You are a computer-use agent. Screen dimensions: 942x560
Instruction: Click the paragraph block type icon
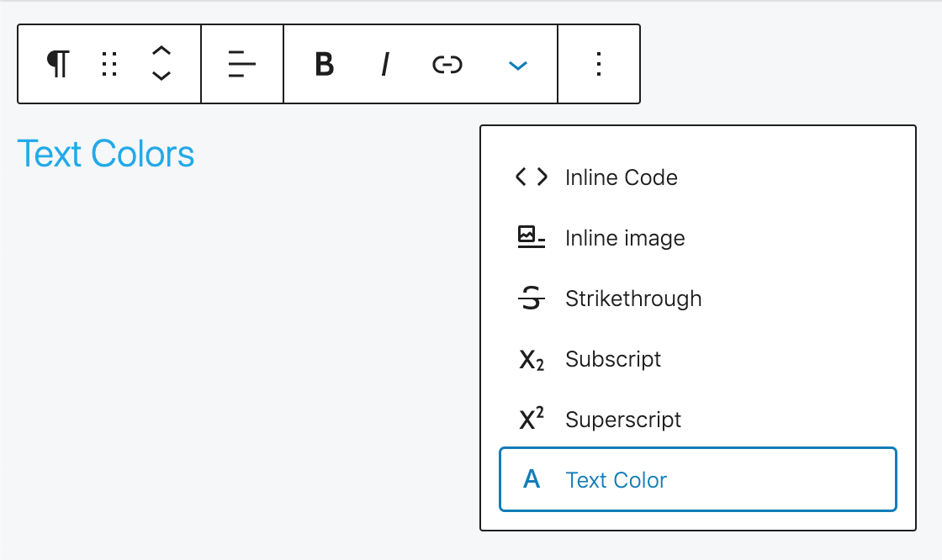57,64
